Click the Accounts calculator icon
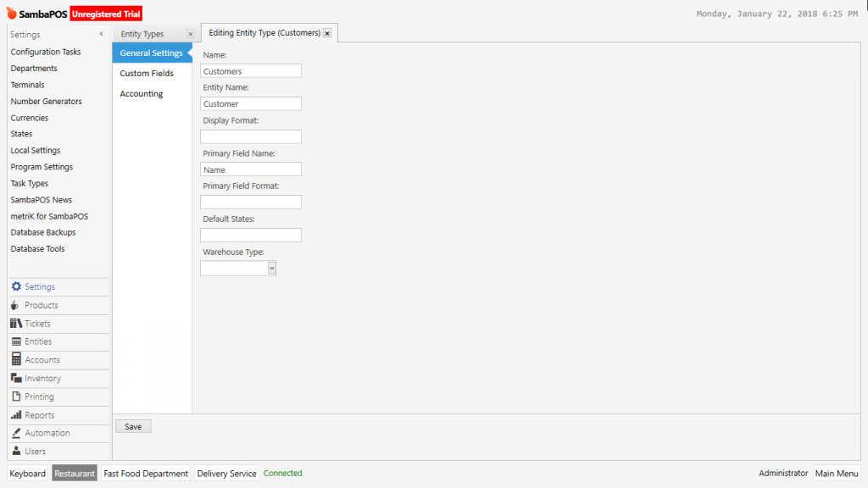The width and height of the screenshot is (868, 488). [x=16, y=359]
